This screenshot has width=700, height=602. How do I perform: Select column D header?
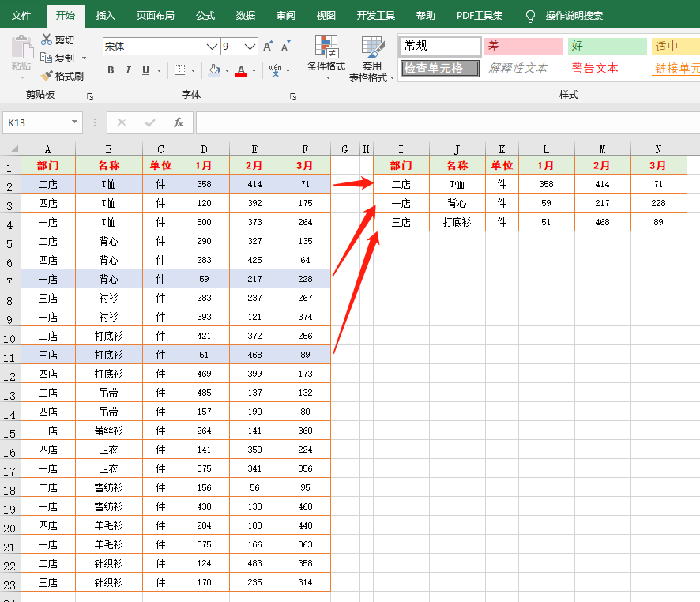click(204, 149)
